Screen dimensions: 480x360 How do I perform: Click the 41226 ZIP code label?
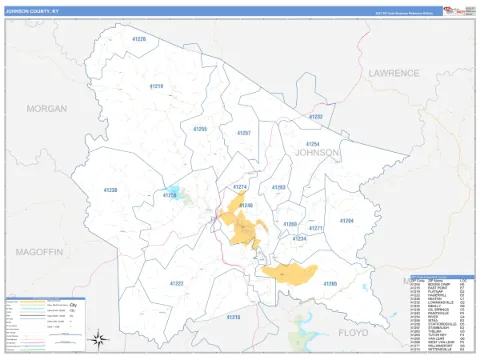139,39
